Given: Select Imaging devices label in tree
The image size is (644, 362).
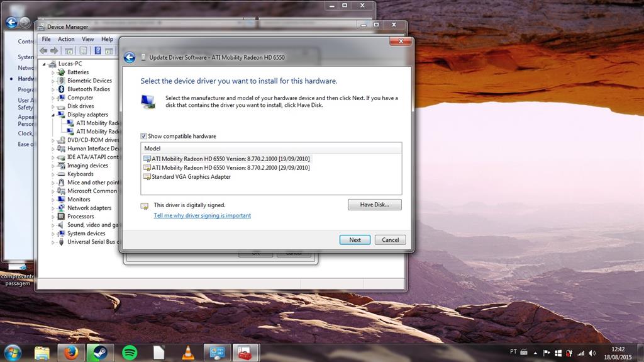Looking at the screenshot, I should (x=87, y=166).
